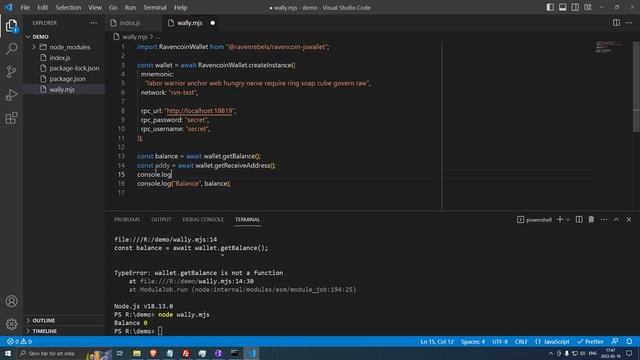This screenshot has width=640, height=360.
Task: Open the Go menu
Action: pos(113,7)
